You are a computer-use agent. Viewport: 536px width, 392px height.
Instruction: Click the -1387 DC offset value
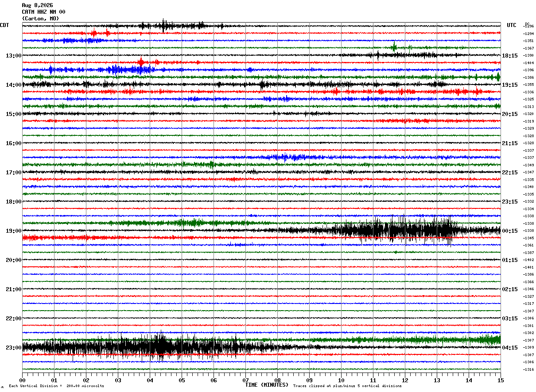(528, 253)
